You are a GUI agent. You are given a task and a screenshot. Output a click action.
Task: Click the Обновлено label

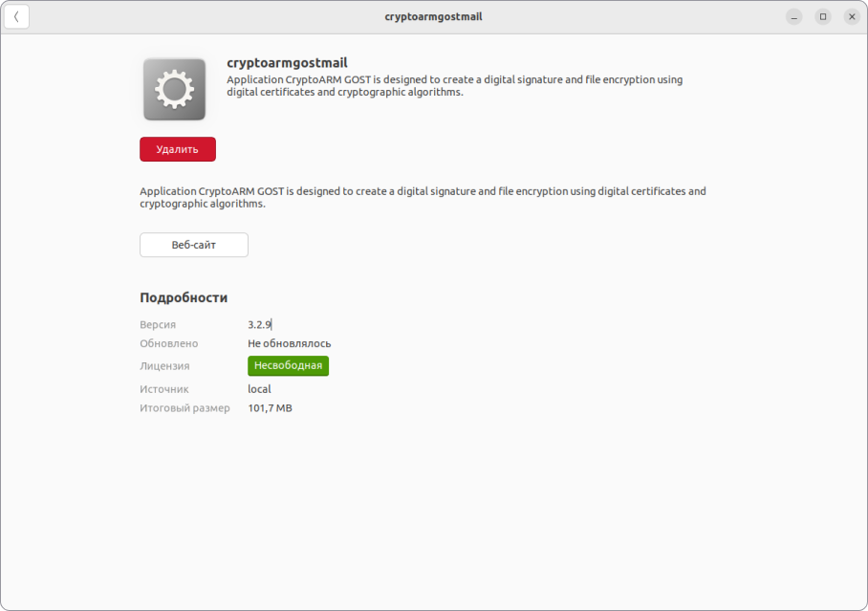coord(168,343)
